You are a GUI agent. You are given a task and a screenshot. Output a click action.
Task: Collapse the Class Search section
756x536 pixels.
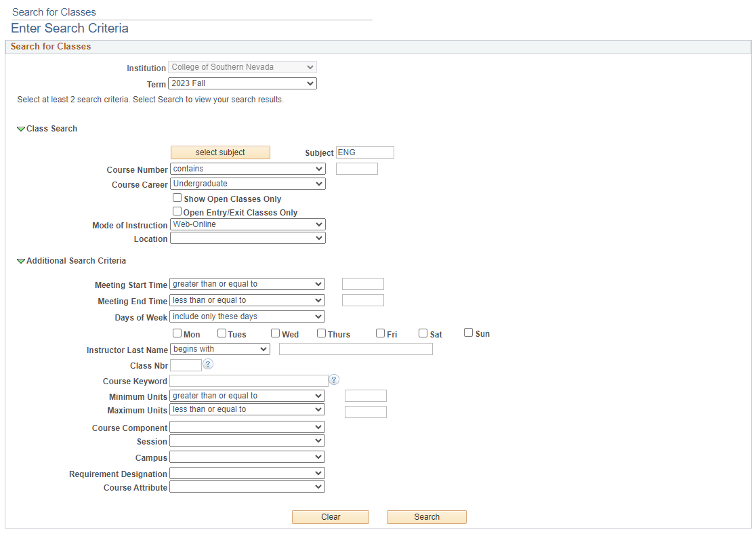(21, 129)
